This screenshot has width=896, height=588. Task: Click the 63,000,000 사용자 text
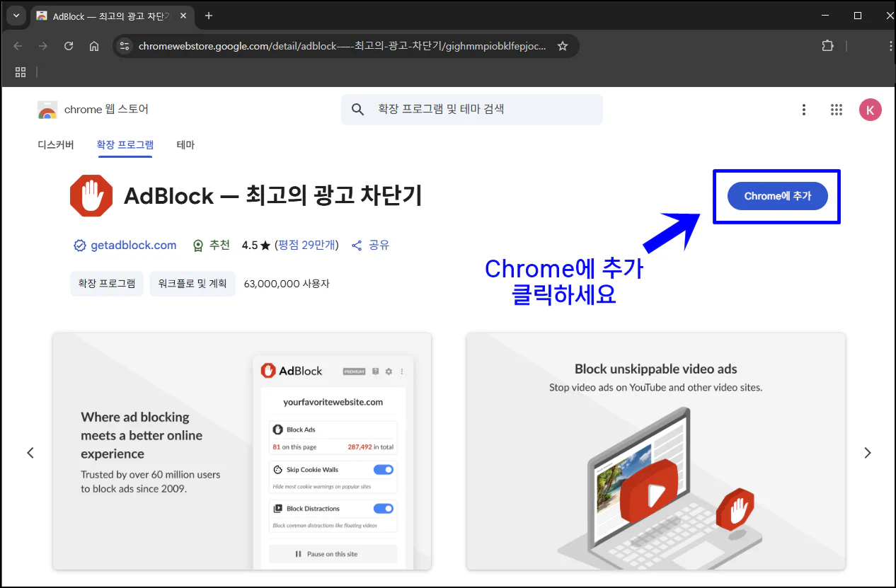click(x=287, y=284)
